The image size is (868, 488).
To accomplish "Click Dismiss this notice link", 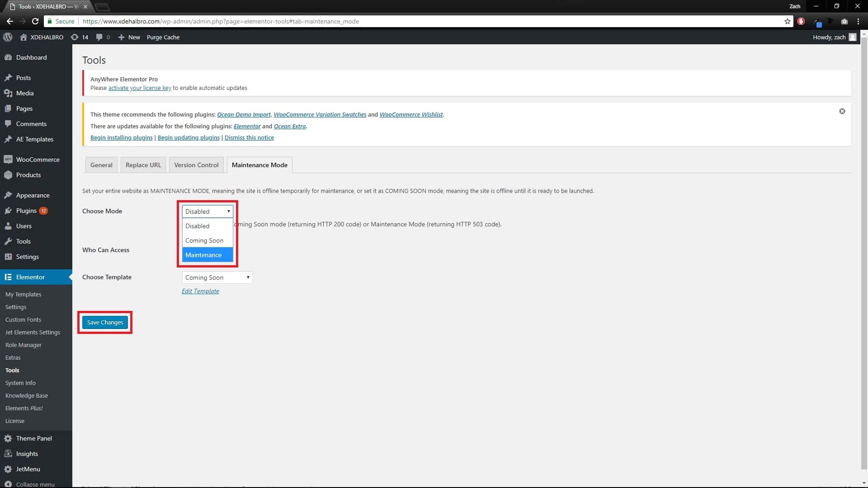I will [x=249, y=137].
